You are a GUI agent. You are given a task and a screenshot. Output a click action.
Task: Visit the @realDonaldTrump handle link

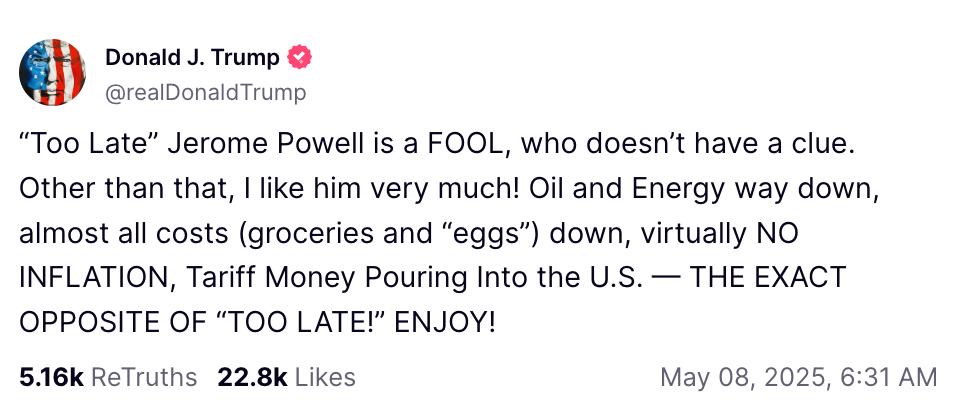pos(206,93)
